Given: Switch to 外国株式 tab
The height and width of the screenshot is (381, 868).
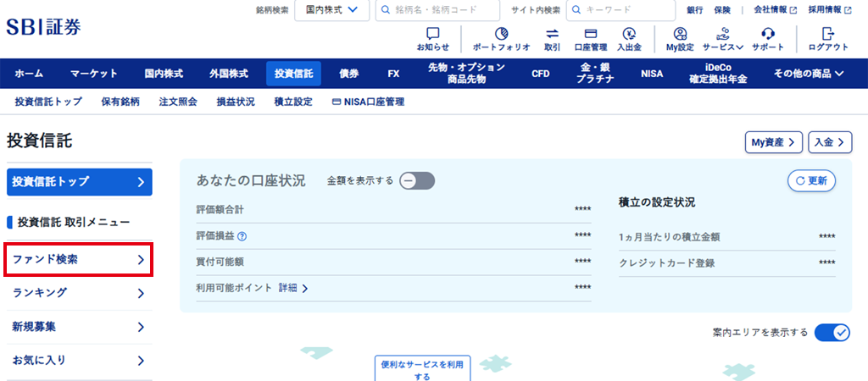Looking at the screenshot, I should tap(229, 74).
